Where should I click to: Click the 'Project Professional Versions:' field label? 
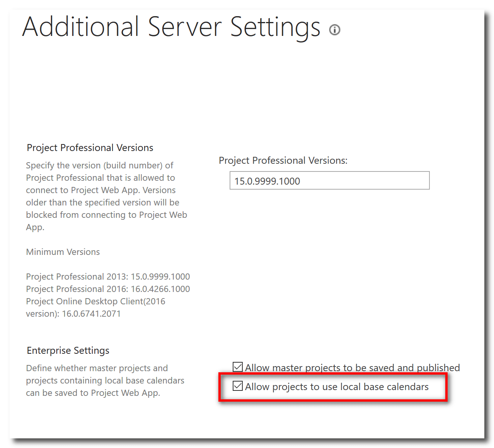coord(283,160)
